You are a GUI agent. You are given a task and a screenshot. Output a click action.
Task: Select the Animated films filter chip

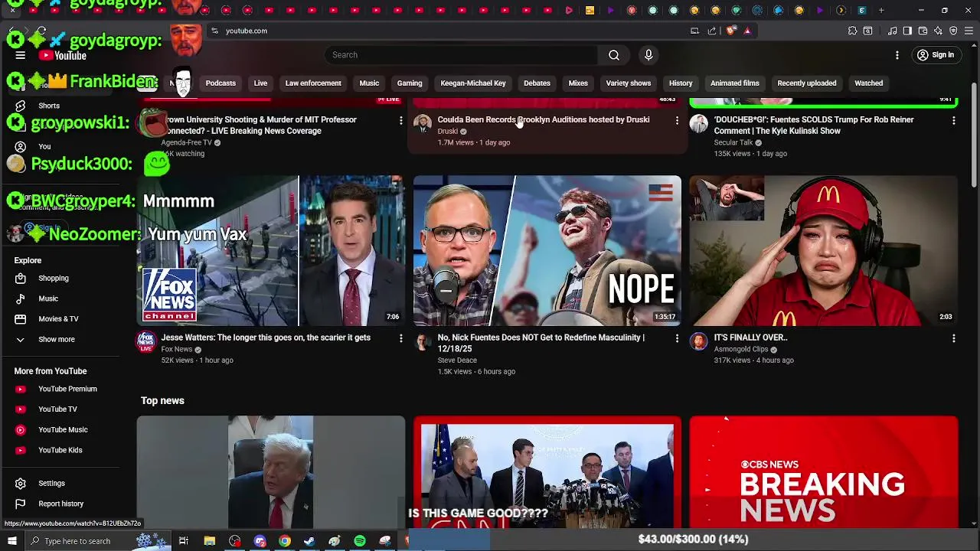(x=735, y=83)
